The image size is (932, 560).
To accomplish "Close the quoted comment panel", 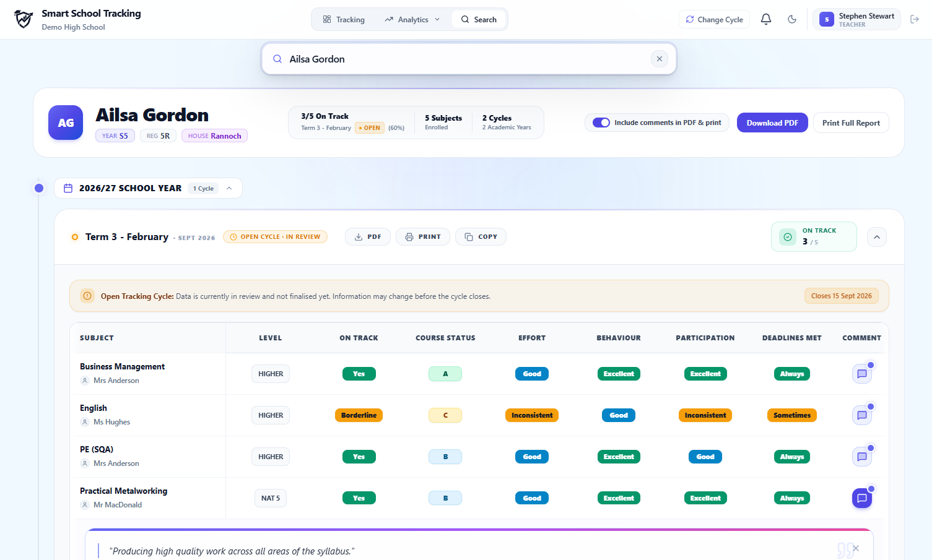I will click(856, 548).
